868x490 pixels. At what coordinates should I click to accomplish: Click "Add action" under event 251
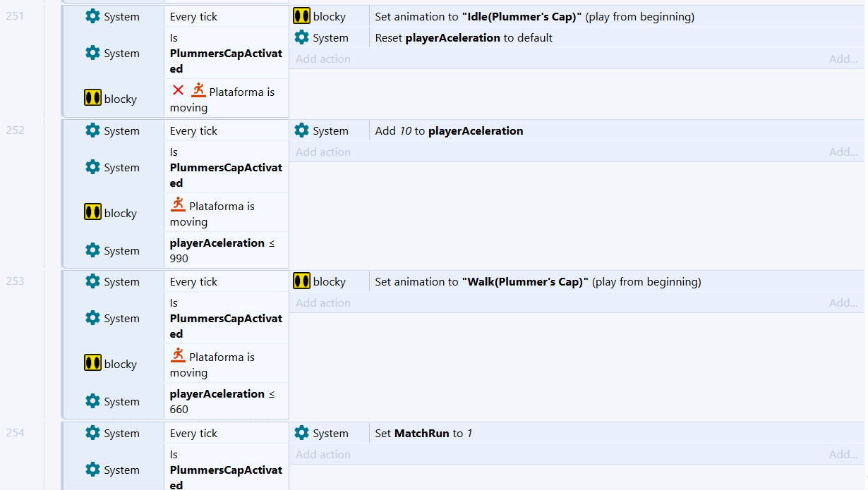coord(323,59)
